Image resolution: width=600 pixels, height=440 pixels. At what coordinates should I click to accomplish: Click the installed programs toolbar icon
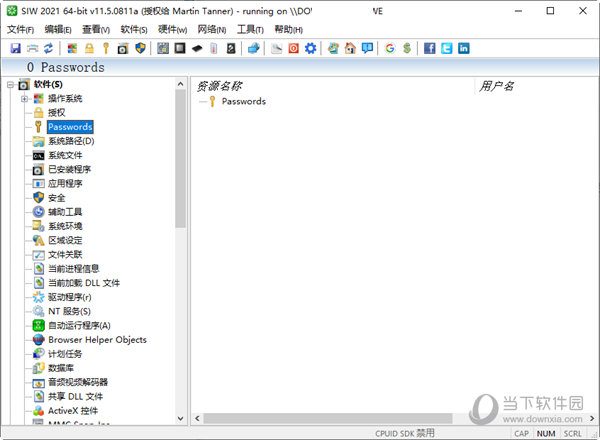[123, 48]
